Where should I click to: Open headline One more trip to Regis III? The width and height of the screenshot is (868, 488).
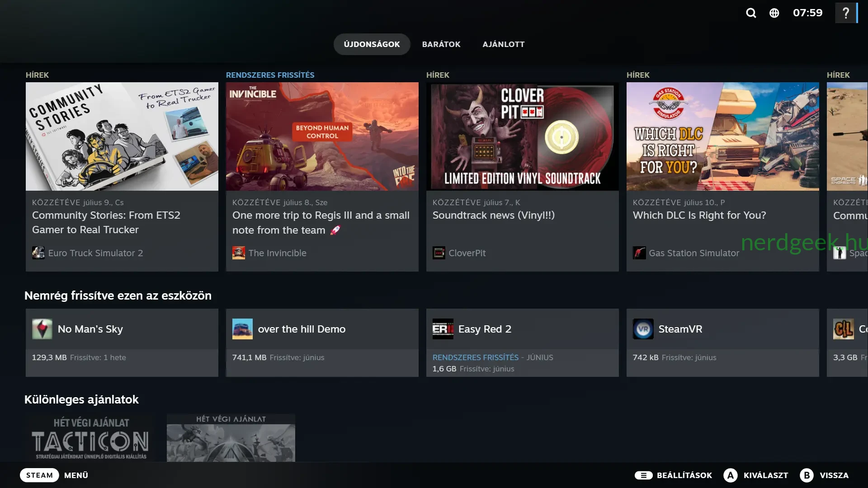click(x=321, y=222)
